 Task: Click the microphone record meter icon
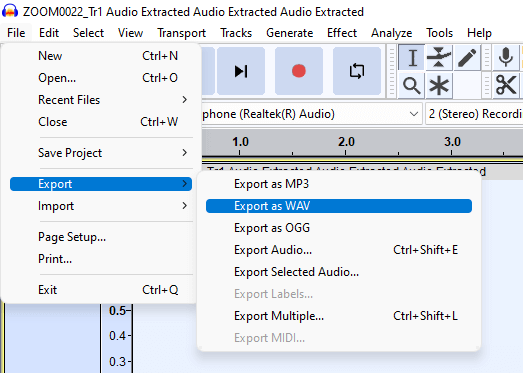(x=506, y=57)
